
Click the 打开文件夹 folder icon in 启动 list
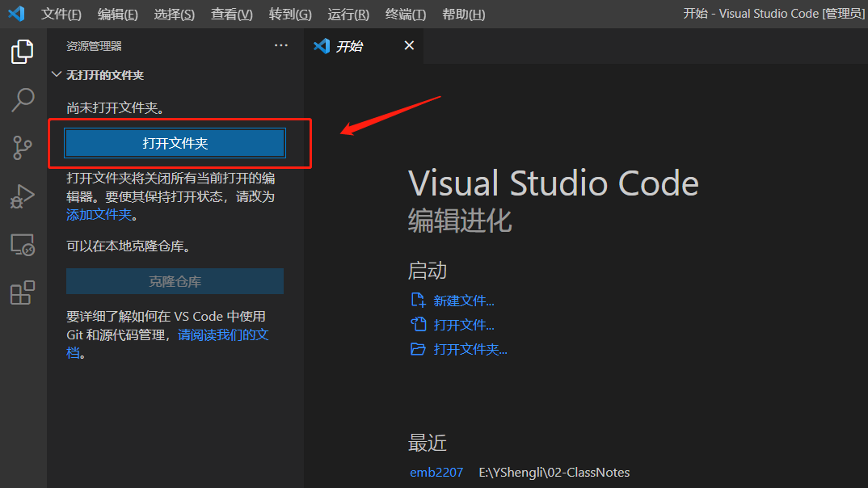[418, 349]
